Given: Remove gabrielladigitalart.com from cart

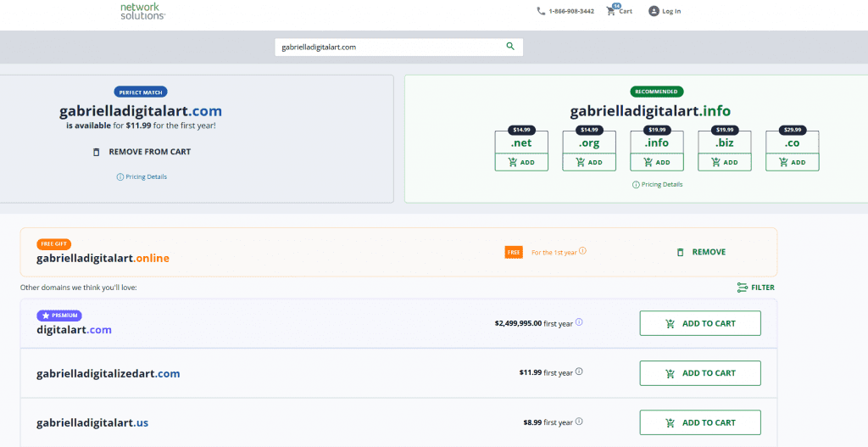Looking at the screenshot, I should (x=142, y=152).
